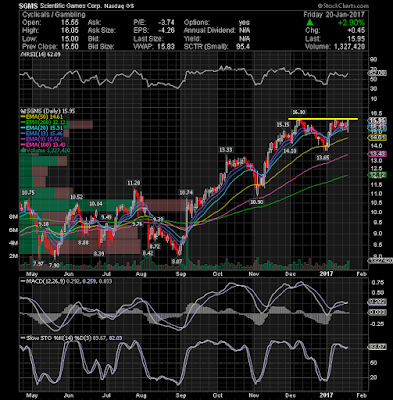Click the Prev Close value 15.50
The image size is (393, 400).
point(70,46)
